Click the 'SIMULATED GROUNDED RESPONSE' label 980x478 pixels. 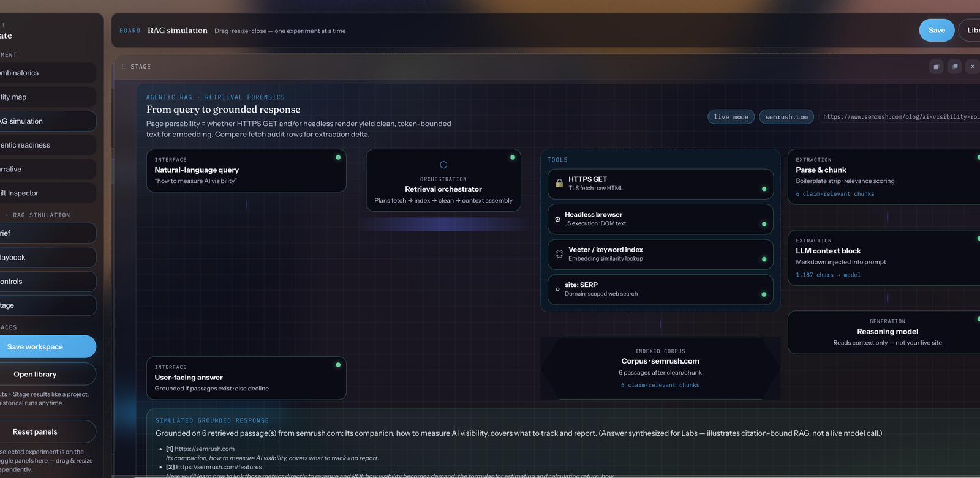[x=212, y=420]
